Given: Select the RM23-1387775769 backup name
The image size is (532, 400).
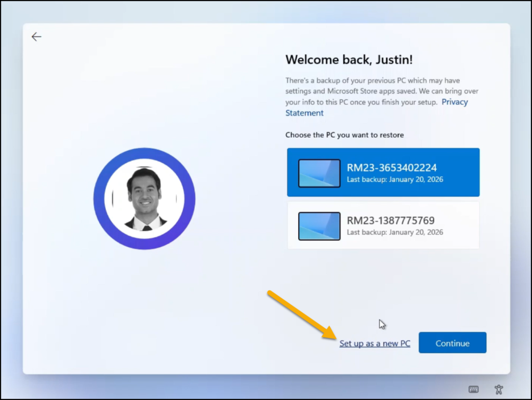Looking at the screenshot, I should (390, 221).
